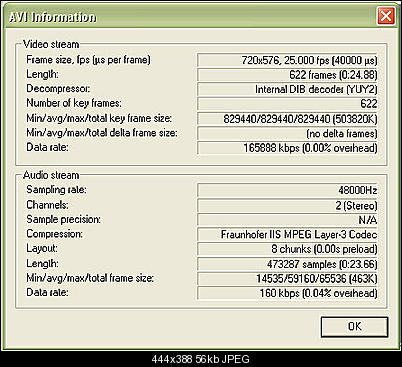Click the OK button
The height and width of the screenshot is (367, 402).
[354, 327]
